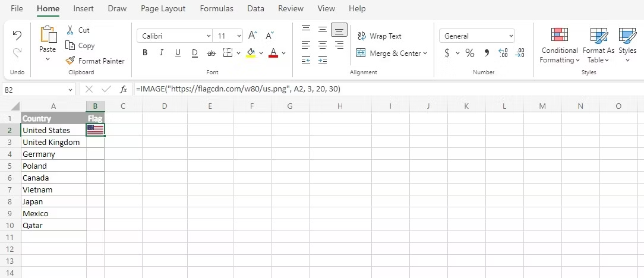
Task: Open cell Styles gallery
Action: click(x=627, y=46)
